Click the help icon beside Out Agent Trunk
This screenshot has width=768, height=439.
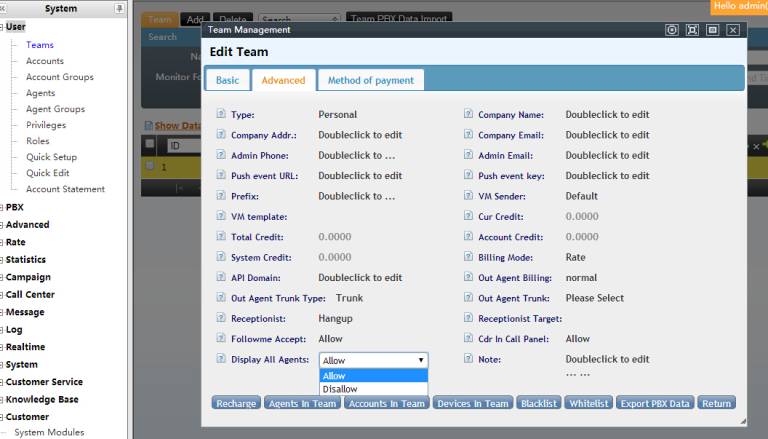coord(468,298)
